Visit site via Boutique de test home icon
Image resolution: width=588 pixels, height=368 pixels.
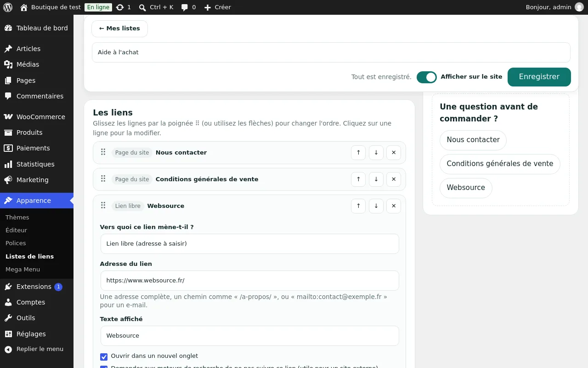click(51, 7)
